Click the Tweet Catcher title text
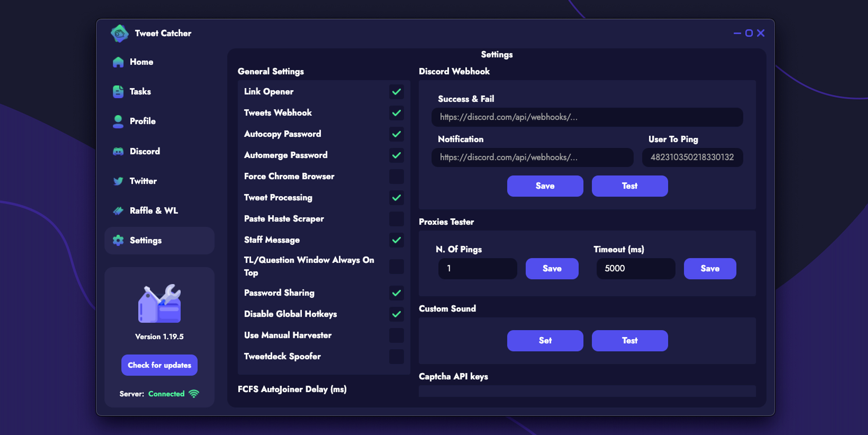 [163, 33]
